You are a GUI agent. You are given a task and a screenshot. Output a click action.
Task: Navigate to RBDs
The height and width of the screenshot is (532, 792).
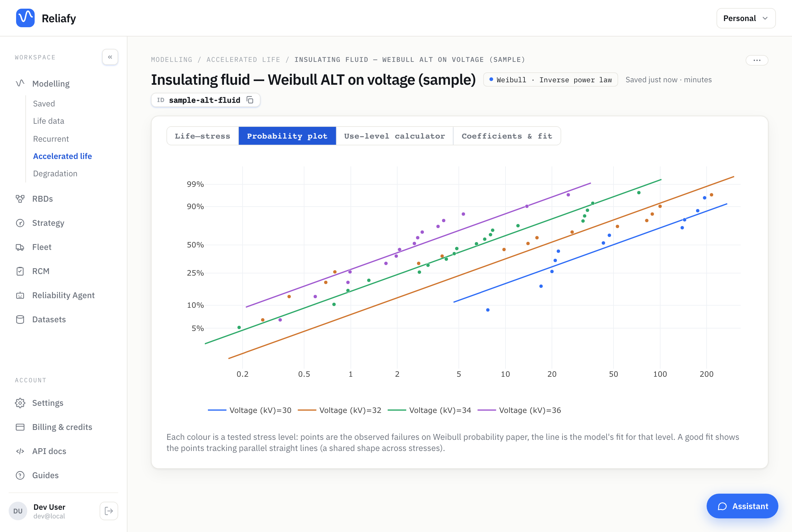tap(42, 199)
